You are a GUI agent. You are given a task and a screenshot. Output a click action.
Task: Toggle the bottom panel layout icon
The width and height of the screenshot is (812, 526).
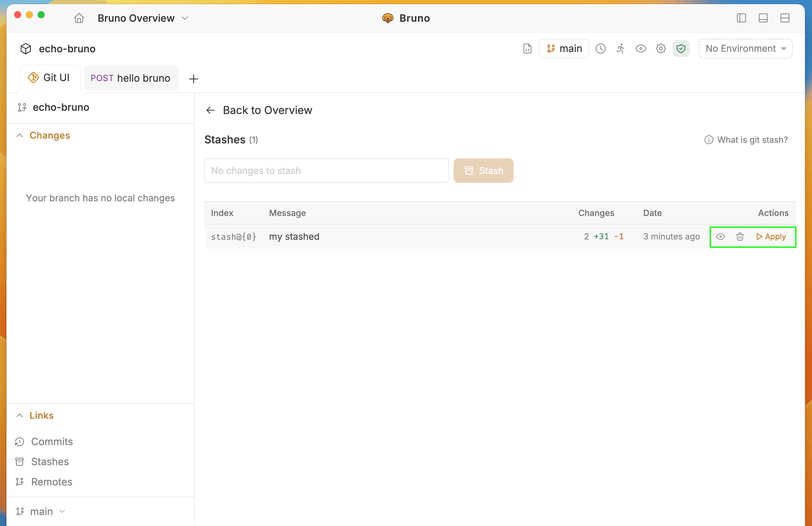(x=763, y=18)
